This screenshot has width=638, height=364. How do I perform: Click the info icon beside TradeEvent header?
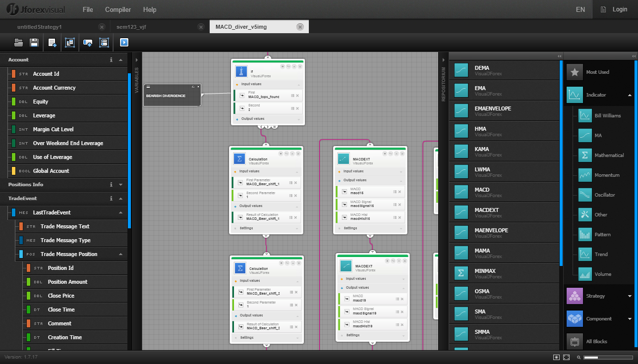tap(111, 198)
